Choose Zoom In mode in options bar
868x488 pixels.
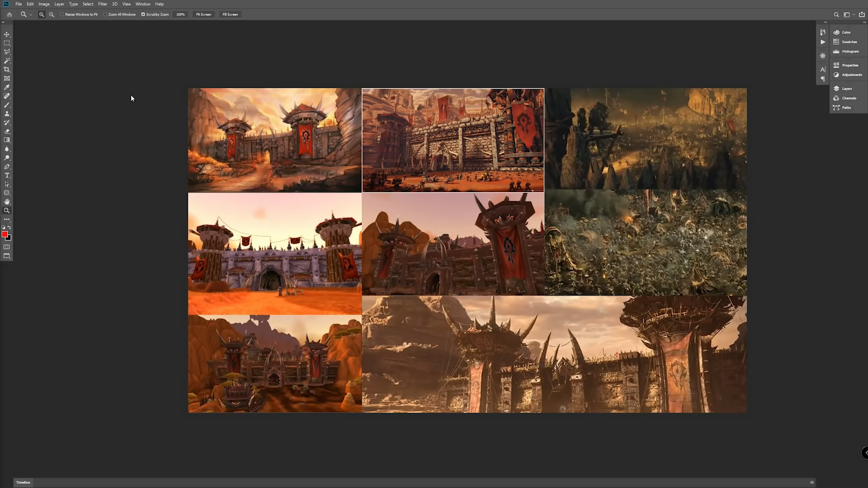click(42, 14)
